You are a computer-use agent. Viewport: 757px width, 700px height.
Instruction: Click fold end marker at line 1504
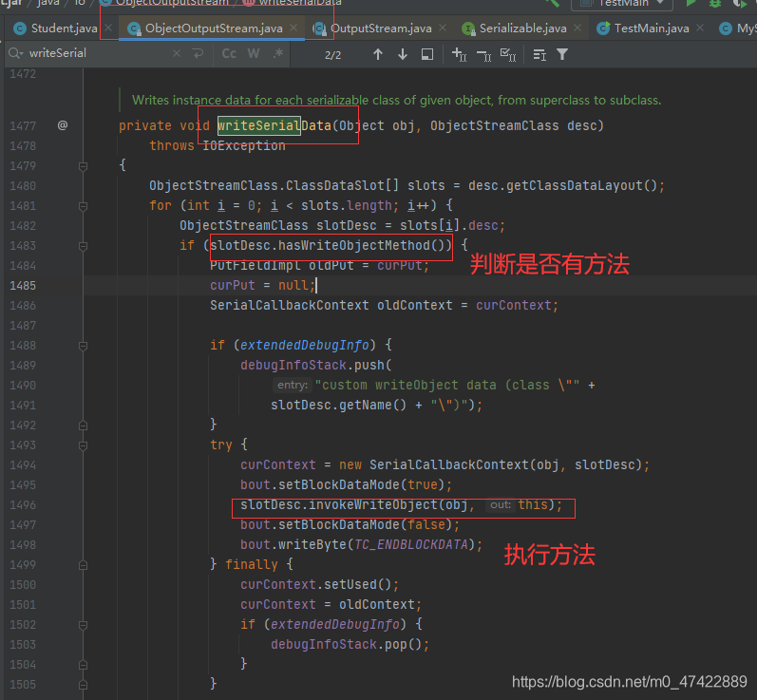pyautogui.click(x=83, y=665)
